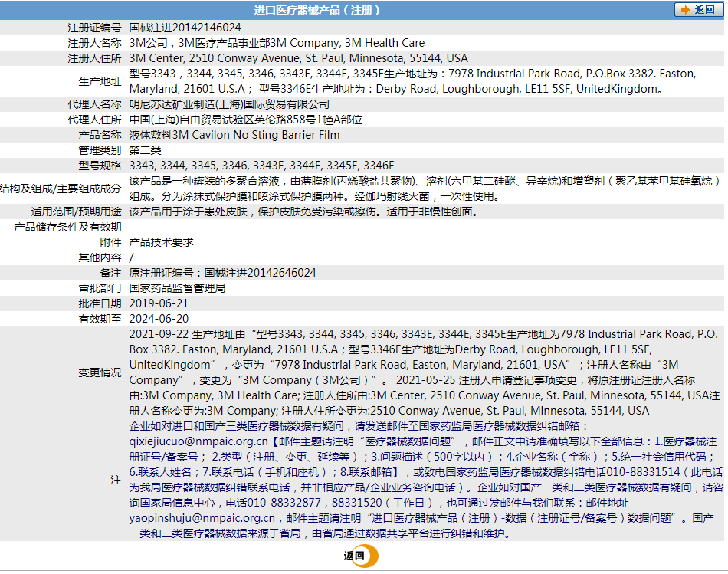
Task: Click expiry date 2024-06-20
Action: click(x=159, y=319)
